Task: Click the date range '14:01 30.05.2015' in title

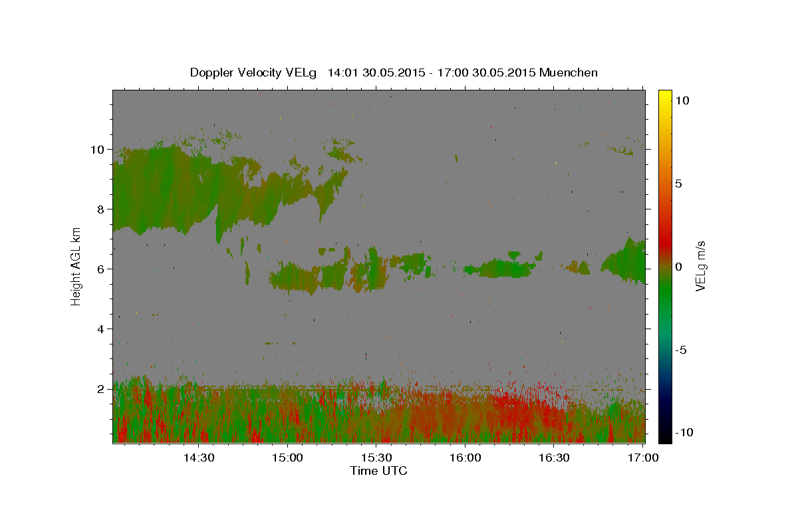Action: point(376,72)
